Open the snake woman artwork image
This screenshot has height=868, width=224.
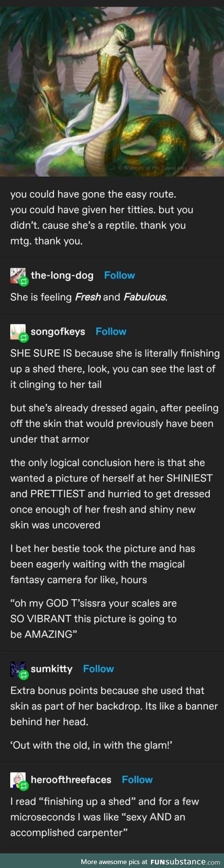pyautogui.click(x=112, y=88)
